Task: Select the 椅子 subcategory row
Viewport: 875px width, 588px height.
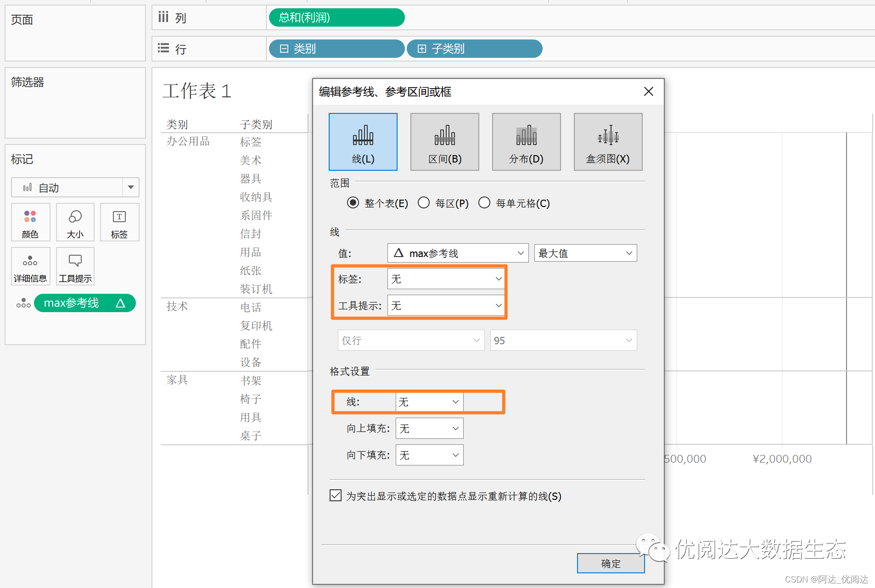Action: point(251,399)
